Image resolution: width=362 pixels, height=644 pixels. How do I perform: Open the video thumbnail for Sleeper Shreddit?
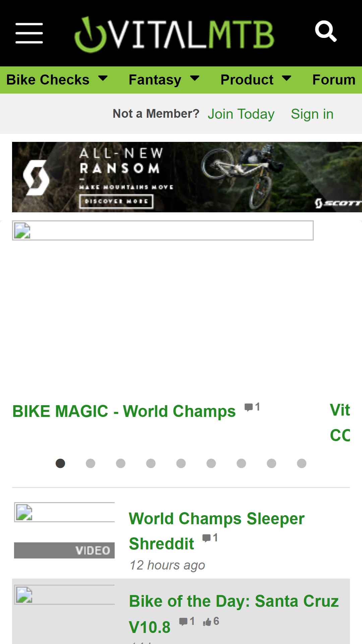click(x=64, y=530)
